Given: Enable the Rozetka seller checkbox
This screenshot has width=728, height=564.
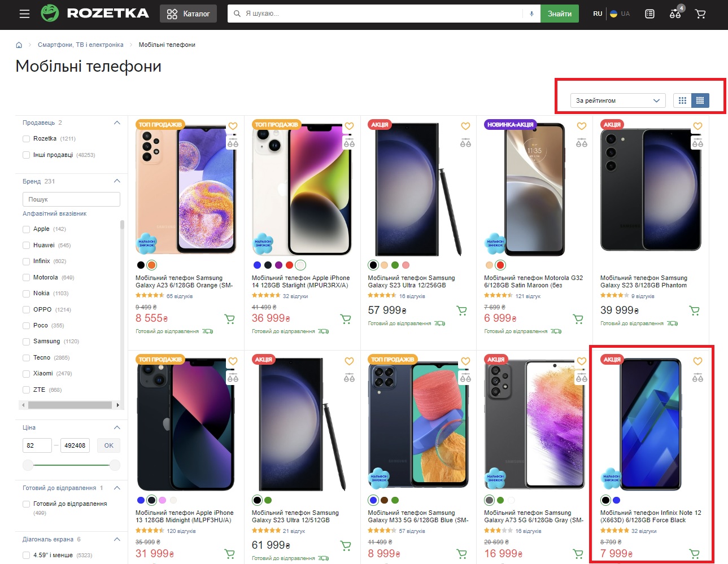Looking at the screenshot, I should click(26, 139).
